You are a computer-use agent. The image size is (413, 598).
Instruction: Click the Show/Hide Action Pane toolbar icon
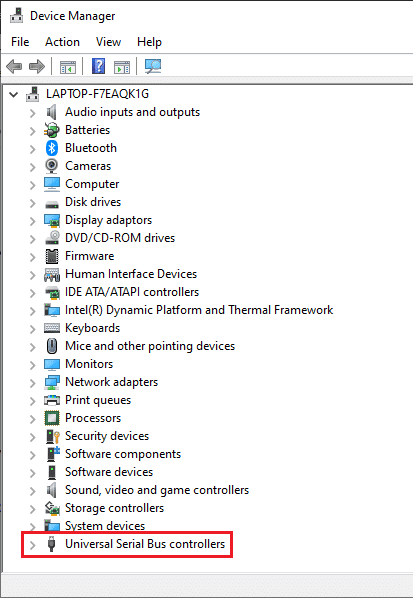coord(122,67)
